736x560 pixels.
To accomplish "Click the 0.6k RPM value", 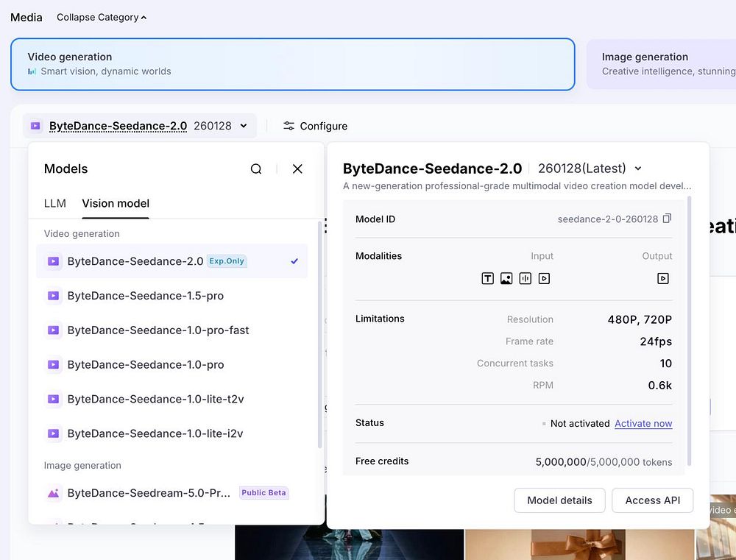I will click(660, 386).
